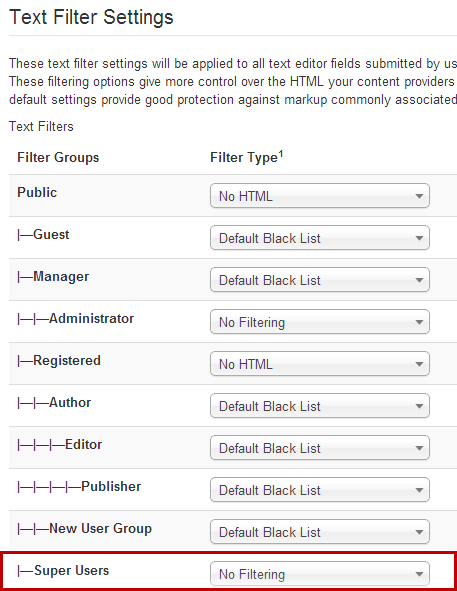The height and width of the screenshot is (591, 457).
Task: Click the Filter Groups column header
Action: tap(58, 158)
